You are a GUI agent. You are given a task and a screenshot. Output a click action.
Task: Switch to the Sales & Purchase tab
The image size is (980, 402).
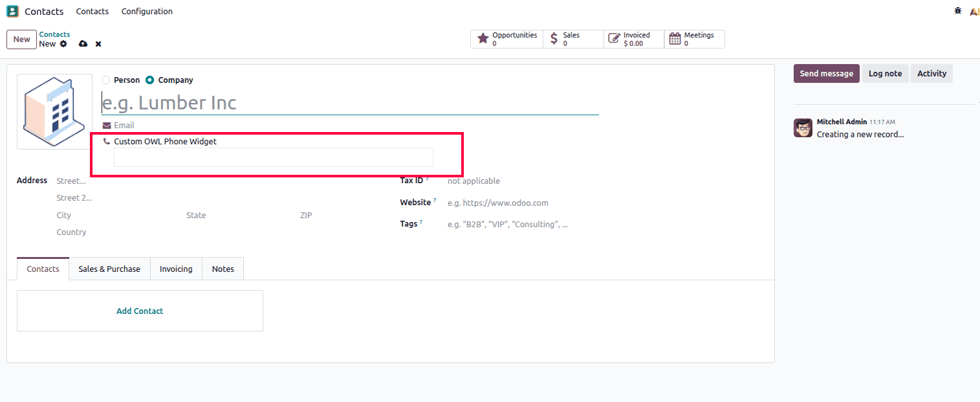point(109,269)
